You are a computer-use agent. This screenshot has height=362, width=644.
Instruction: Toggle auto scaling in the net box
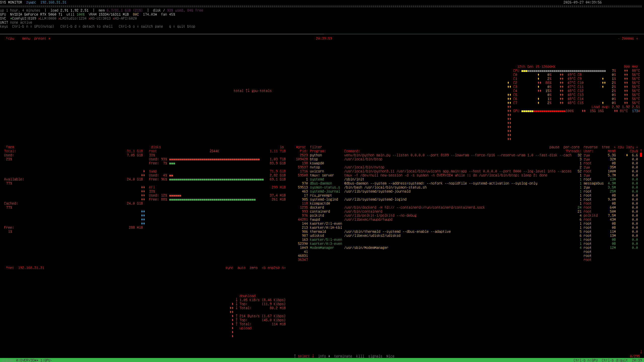click(x=242, y=268)
